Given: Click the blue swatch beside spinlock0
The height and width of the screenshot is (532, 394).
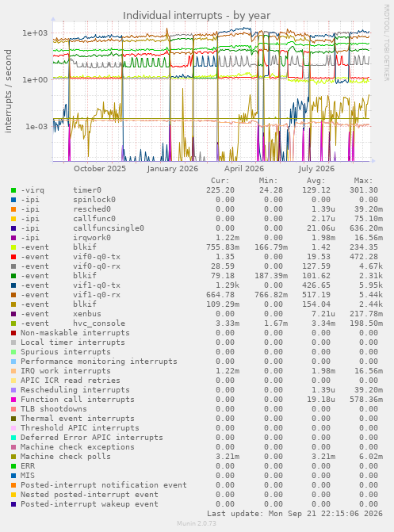Looking at the screenshot, I should coord(13,200).
